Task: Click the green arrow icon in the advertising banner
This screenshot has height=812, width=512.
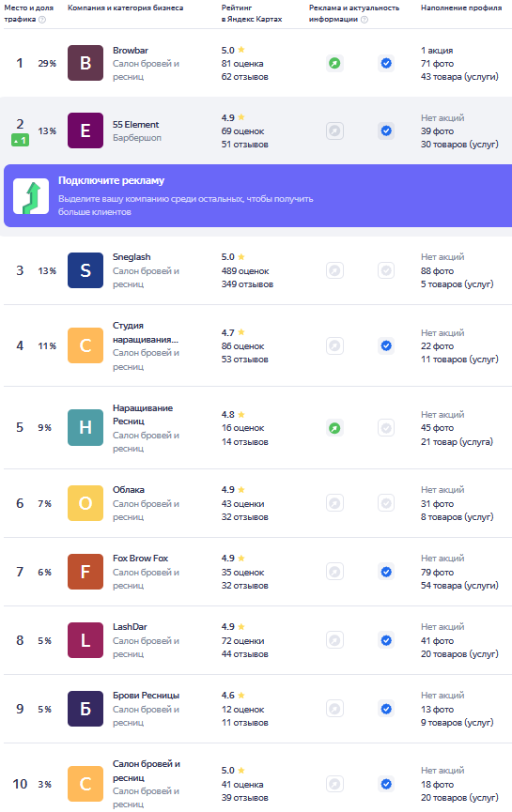Action: 31,196
